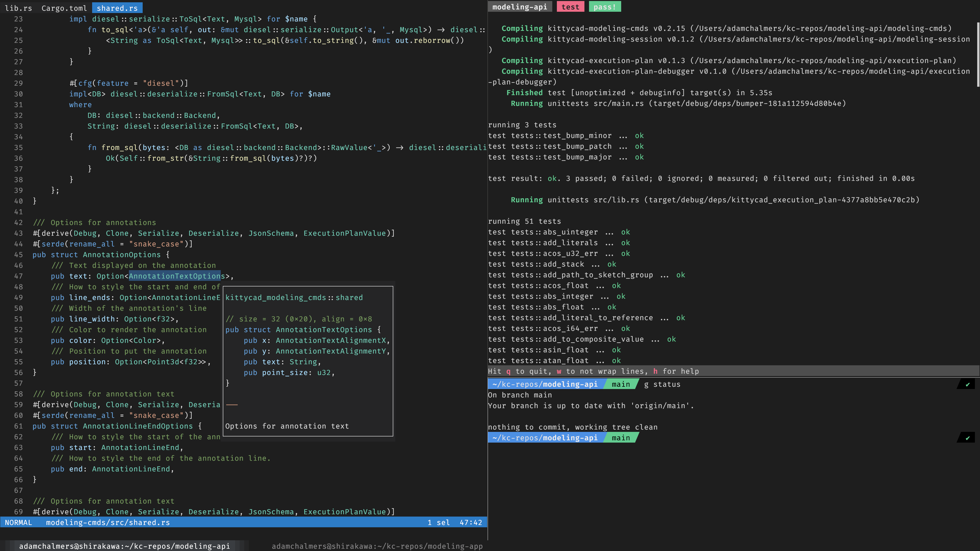
Task: Click the add_path_to_sketch_group test line
Action: [x=587, y=275]
